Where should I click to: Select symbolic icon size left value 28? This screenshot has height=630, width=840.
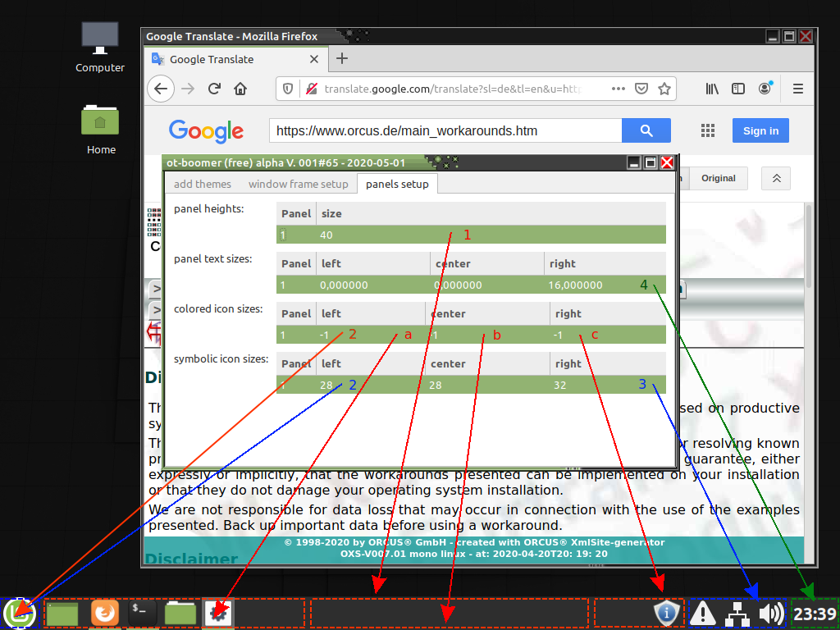tap(326, 386)
